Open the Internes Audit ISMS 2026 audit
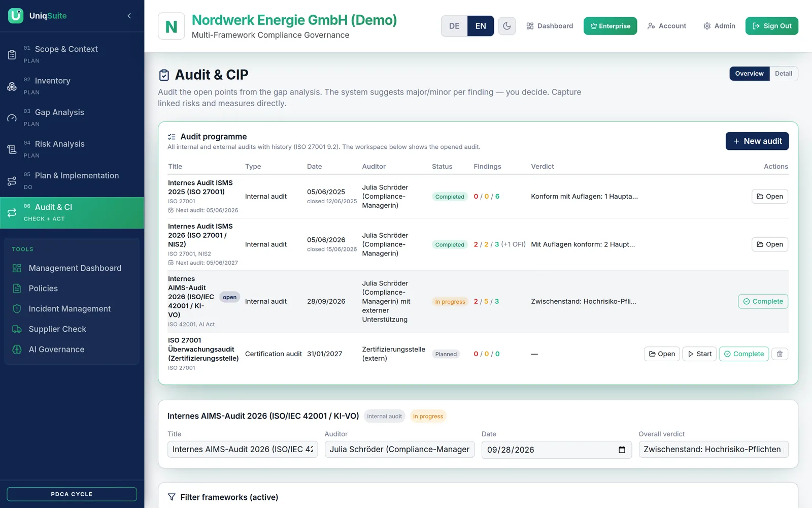The height and width of the screenshot is (508, 812). 769,244
